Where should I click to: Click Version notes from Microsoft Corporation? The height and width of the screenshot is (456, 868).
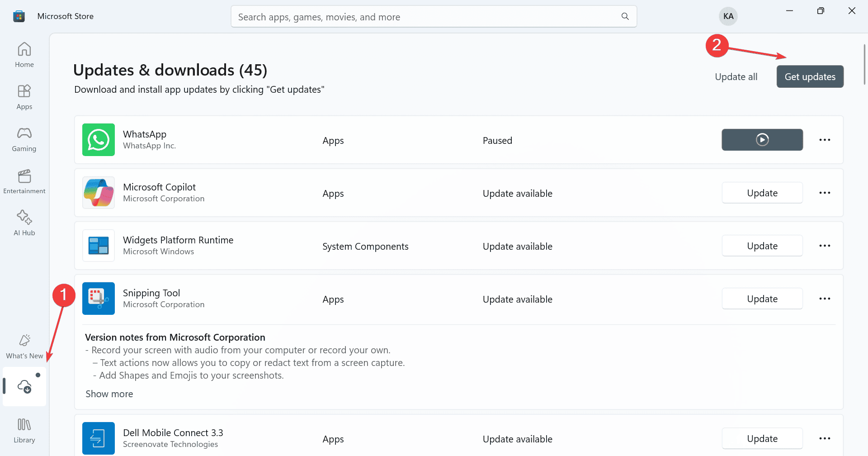pos(175,337)
